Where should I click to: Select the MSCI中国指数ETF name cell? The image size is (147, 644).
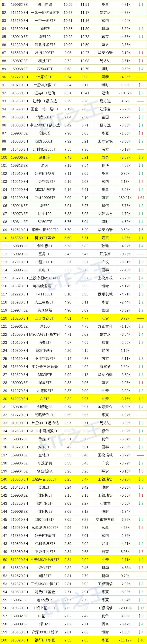coord(45,431)
